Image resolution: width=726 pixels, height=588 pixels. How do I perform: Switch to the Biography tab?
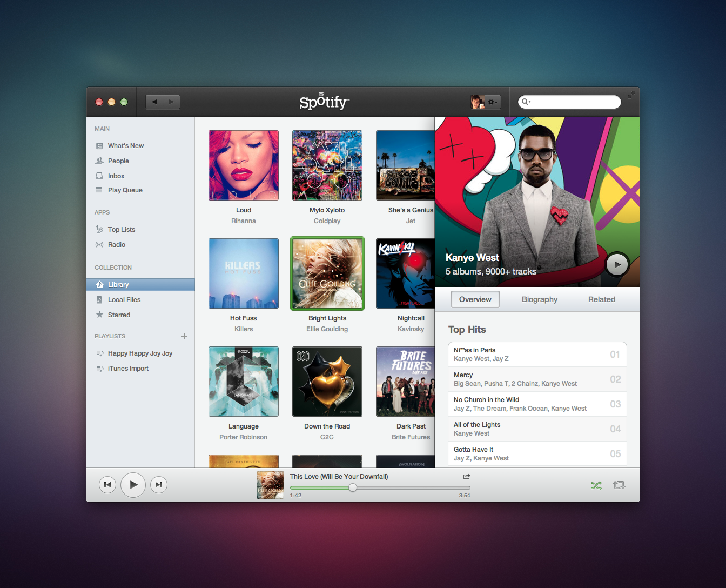[540, 299]
